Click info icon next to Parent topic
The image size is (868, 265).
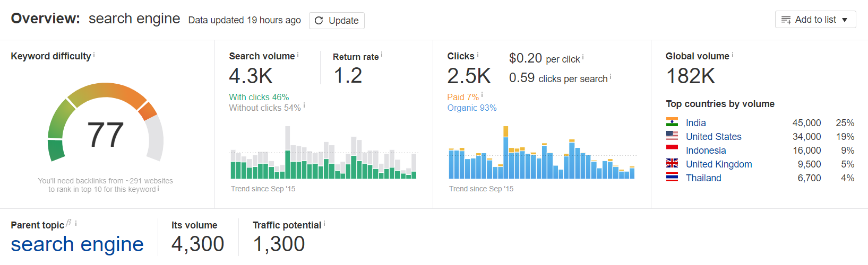[x=76, y=223]
